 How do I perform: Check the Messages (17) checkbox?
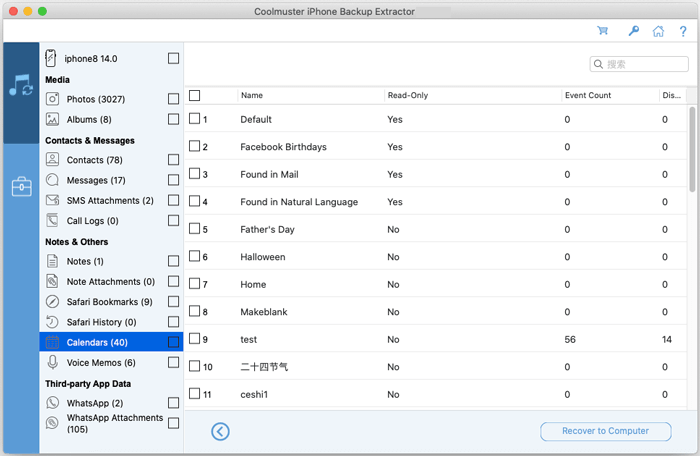pyautogui.click(x=173, y=180)
